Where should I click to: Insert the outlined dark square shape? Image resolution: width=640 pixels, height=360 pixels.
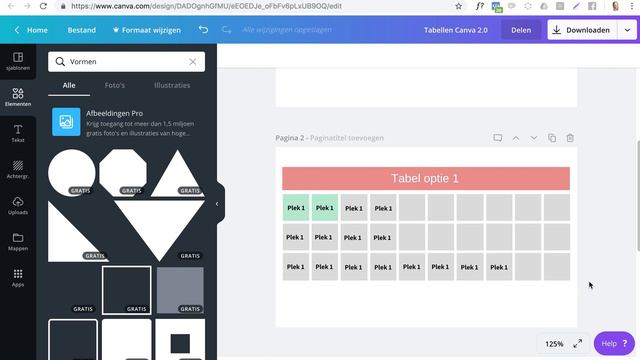pos(127,290)
